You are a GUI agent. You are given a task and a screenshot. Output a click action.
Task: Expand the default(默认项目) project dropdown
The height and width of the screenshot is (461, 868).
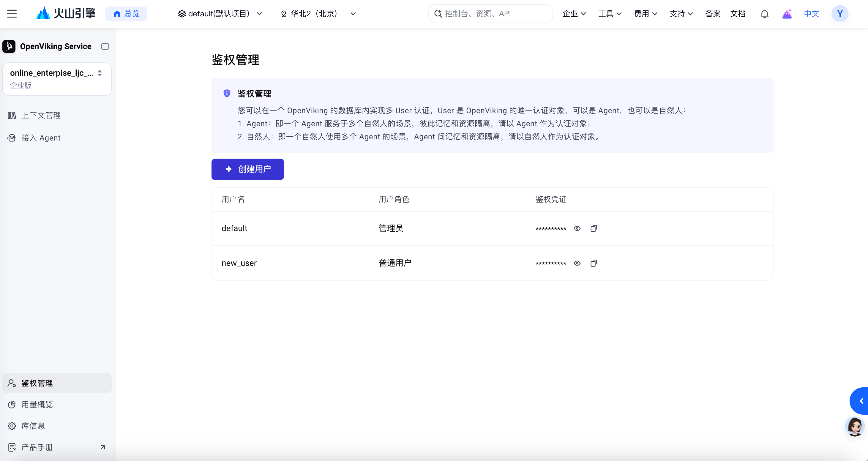point(220,14)
